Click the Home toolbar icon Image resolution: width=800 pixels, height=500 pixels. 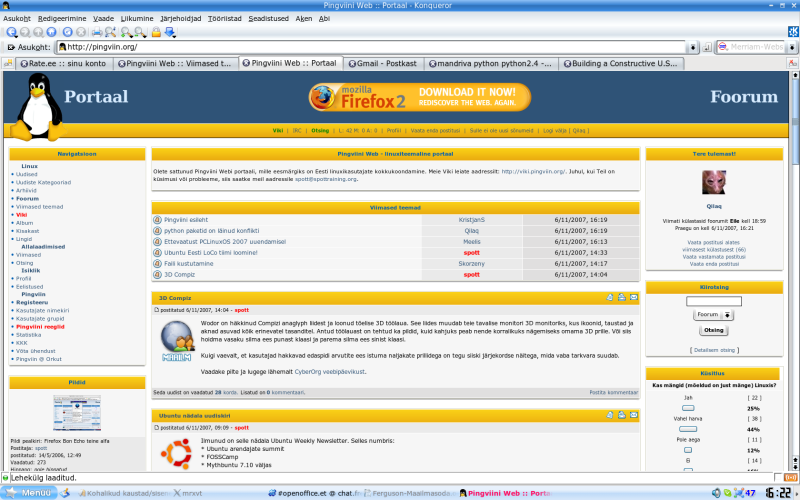(x=52, y=32)
